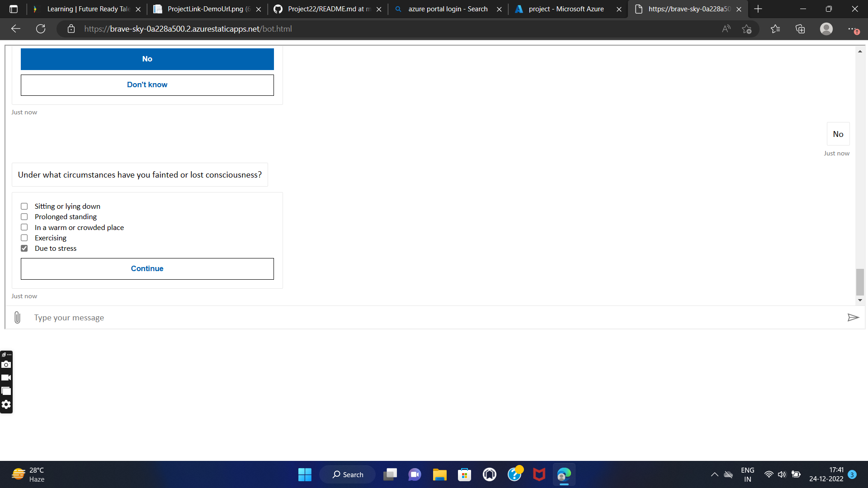This screenshot has width=868, height=488.
Task: Switch to project - Microsoft Azure tab
Action: click(566, 9)
